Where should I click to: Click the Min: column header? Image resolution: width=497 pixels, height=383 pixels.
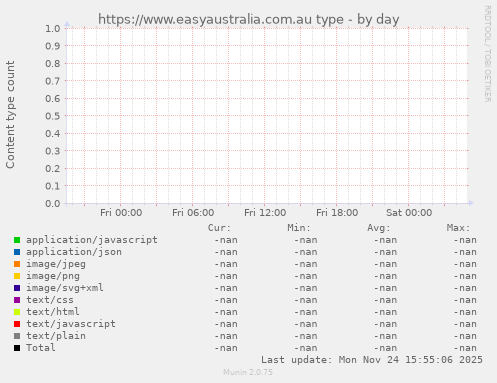[x=299, y=228]
